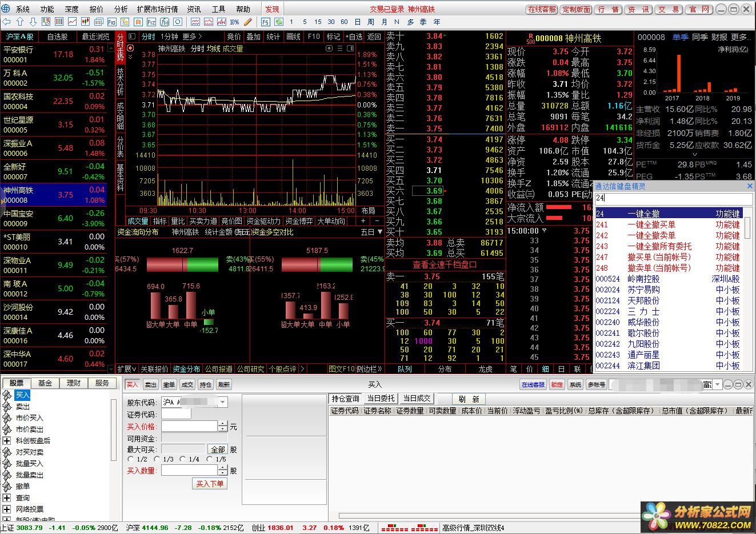This screenshot has height=534, width=756.
Task: Click the up arrow toolbar icon
Action: click(20, 22)
